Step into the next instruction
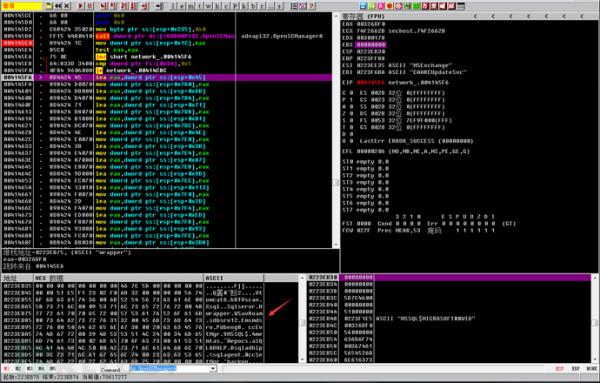 tap(103, 6)
